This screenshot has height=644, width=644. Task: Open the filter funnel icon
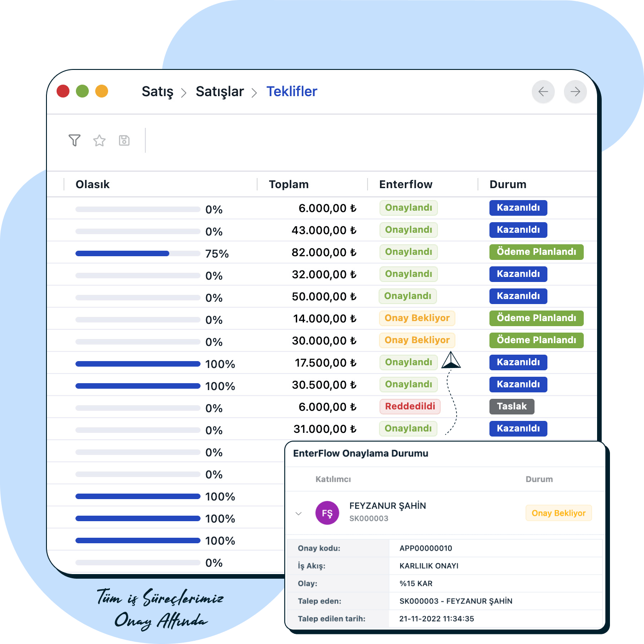[x=75, y=140]
